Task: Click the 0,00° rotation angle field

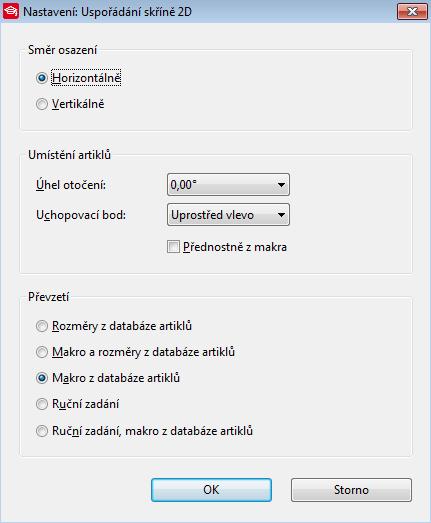Action: pos(228,184)
